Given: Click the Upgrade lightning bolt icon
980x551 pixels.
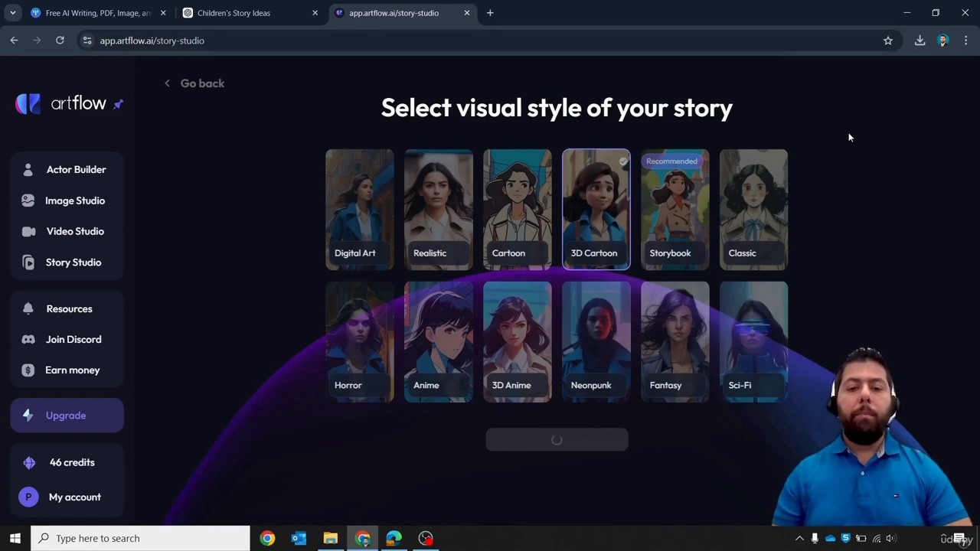Looking at the screenshot, I should (x=28, y=415).
